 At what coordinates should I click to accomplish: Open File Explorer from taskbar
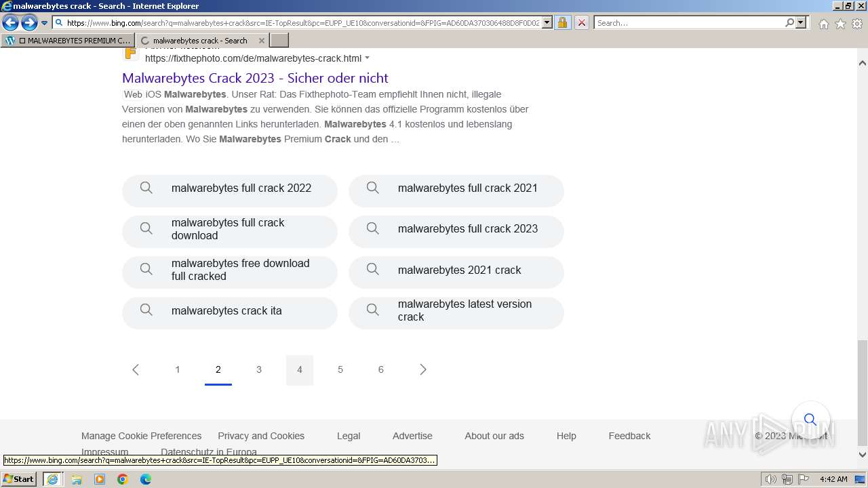(77, 479)
